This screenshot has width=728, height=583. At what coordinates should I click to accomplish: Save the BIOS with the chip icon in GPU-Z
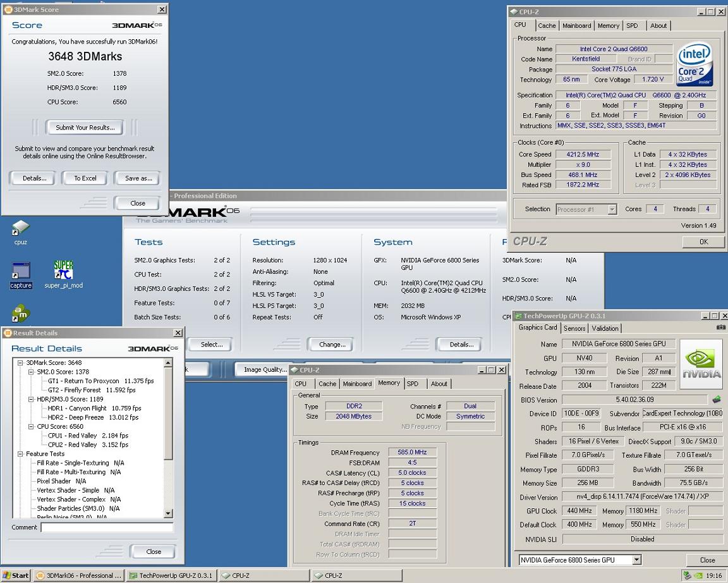tap(717, 399)
